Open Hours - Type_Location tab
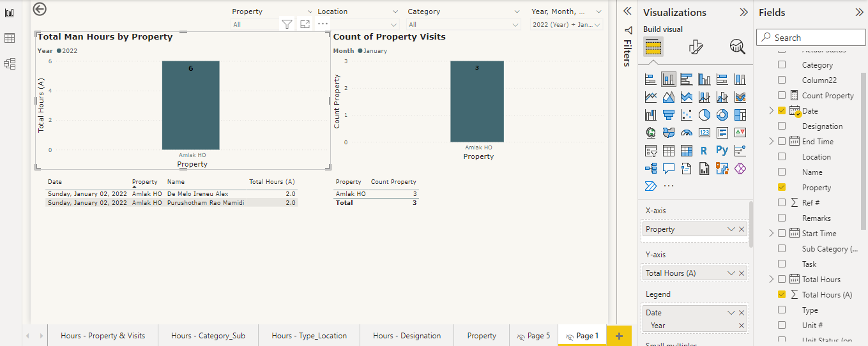This screenshot has width=868, height=346. [x=309, y=335]
